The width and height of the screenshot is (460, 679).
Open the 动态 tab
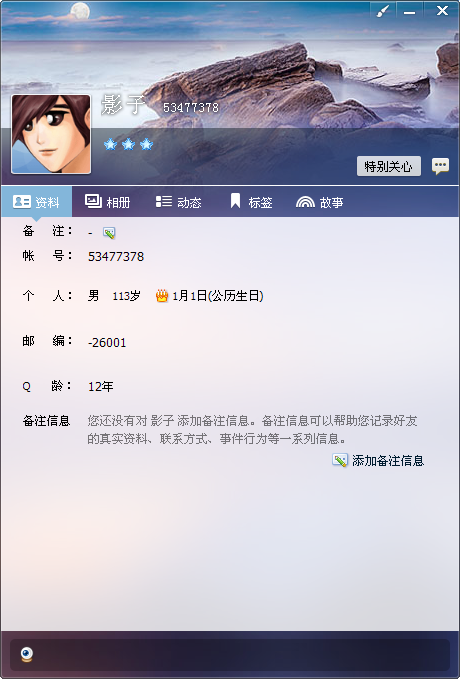click(x=178, y=202)
